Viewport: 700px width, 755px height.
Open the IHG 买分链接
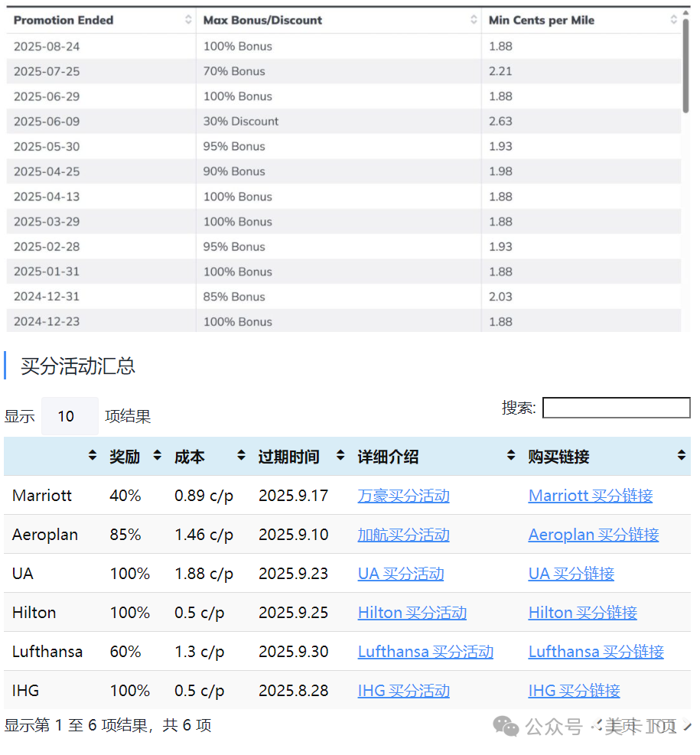(574, 691)
